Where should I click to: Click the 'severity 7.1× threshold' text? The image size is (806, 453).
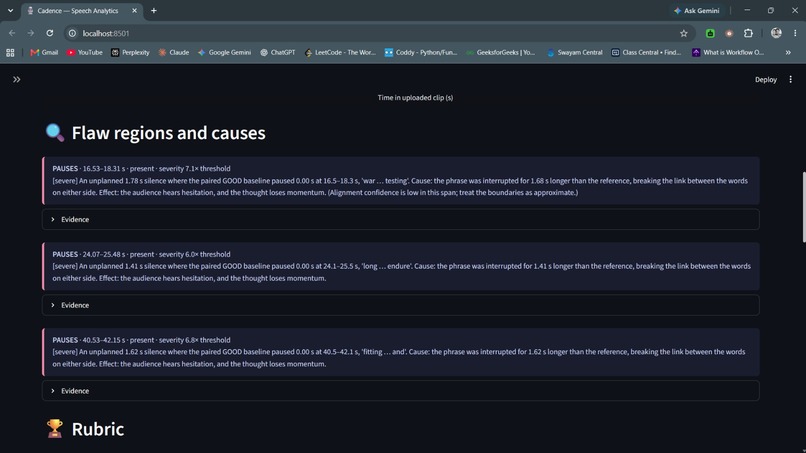point(195,169)
